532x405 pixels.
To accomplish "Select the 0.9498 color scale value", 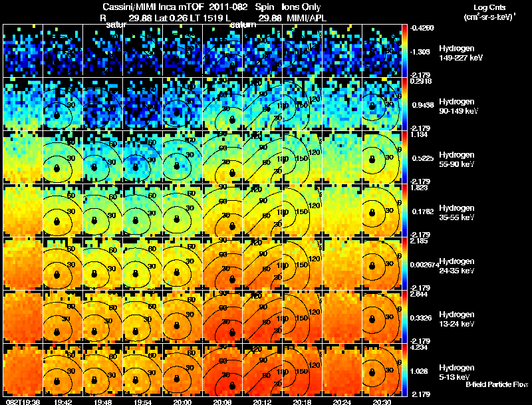I will (x=423, y=105).
